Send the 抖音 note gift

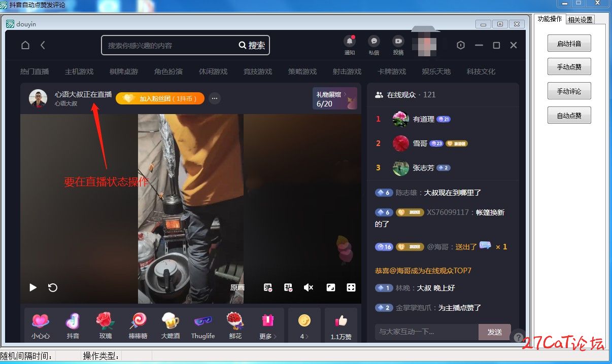pos(73,325)
